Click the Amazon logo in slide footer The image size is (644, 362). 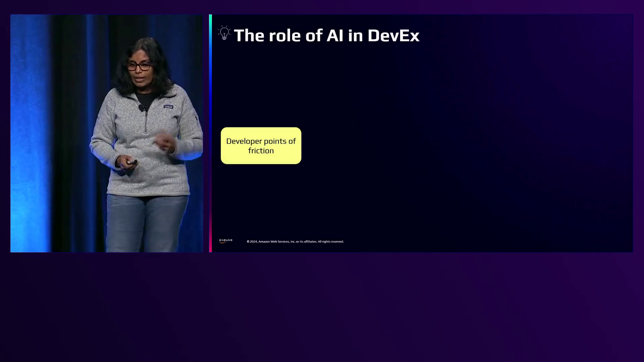[225, 241]
